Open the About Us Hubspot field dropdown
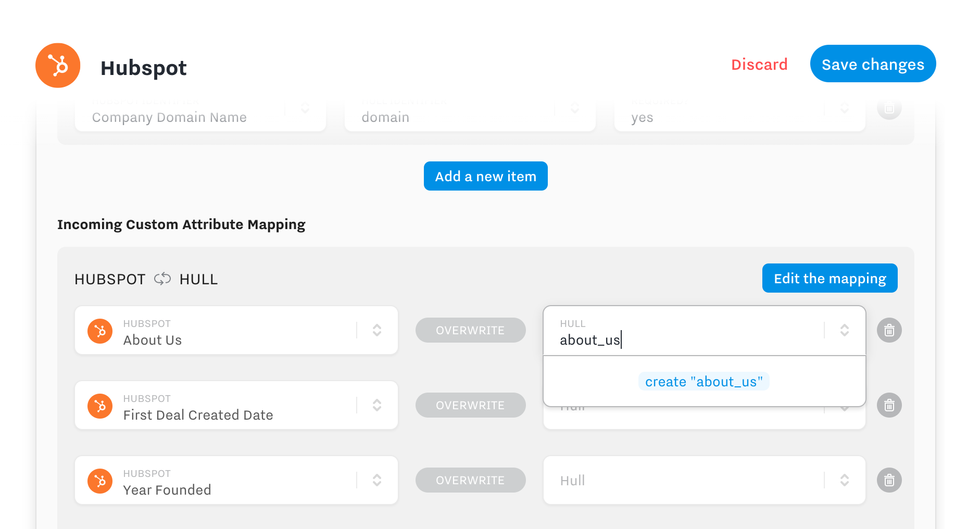 click(377, 330)
